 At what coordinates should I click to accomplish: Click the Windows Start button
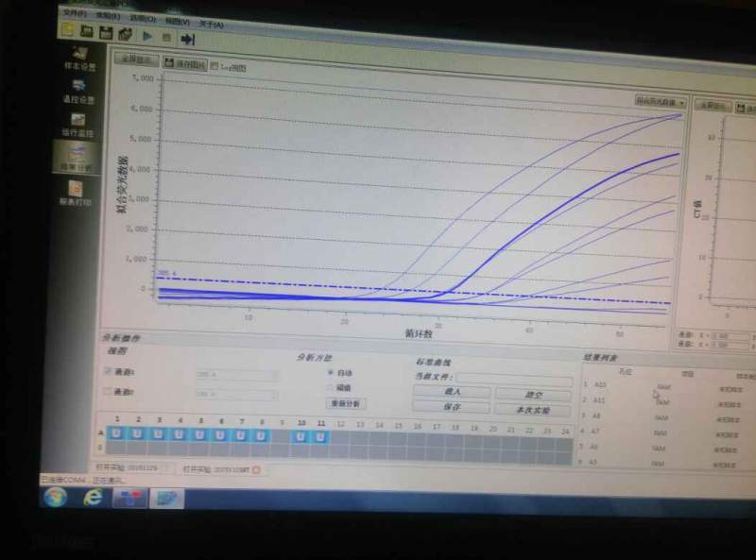click(x=55, y=497)
